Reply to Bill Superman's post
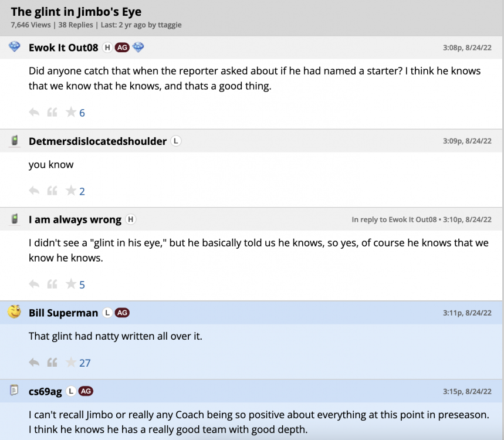Viewport: 504px width, 440px height. tap(34, 363)
